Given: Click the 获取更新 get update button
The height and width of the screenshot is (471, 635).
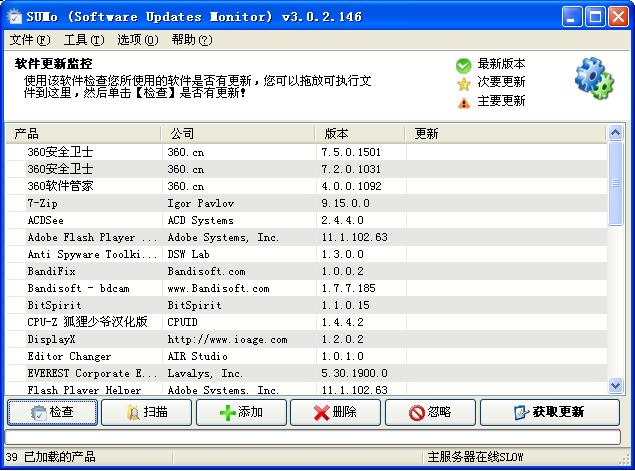Looking at the screenshot, I should pos(550,412).
